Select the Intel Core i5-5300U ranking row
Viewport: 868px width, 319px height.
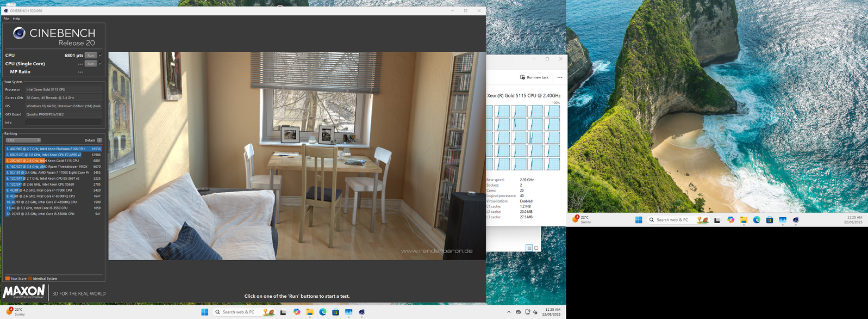point(53,214)
